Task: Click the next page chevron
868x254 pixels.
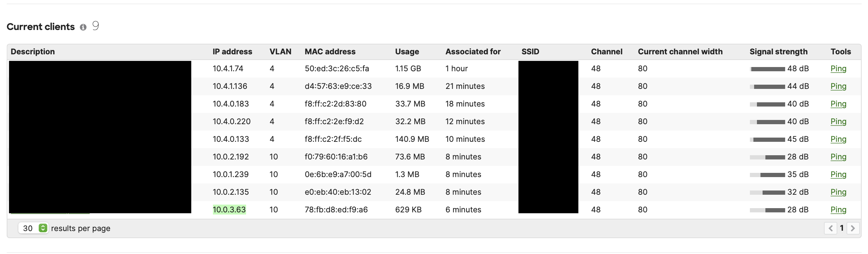Action: (854, 228)
